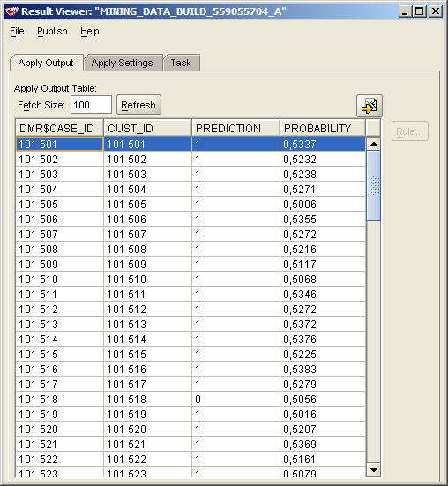Click the PREDICTION column header
Screen dimensions: 448x486
pos(235,128)
